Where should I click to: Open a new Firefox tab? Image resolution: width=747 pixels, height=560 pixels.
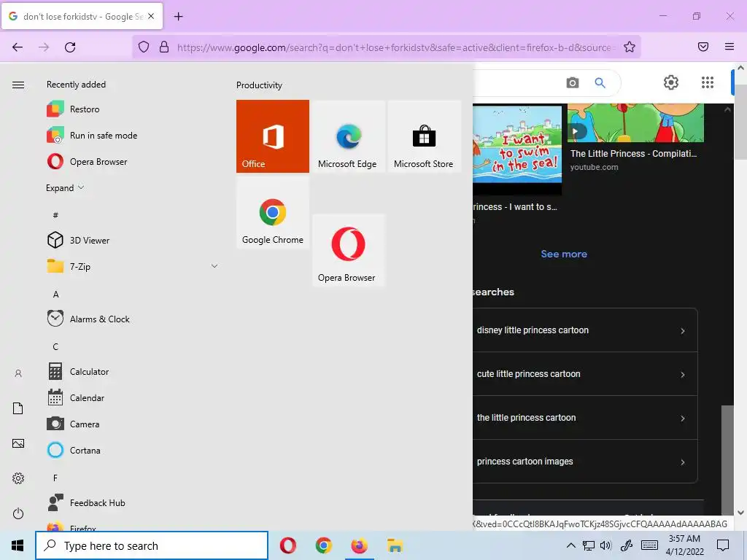click(178, 17)
